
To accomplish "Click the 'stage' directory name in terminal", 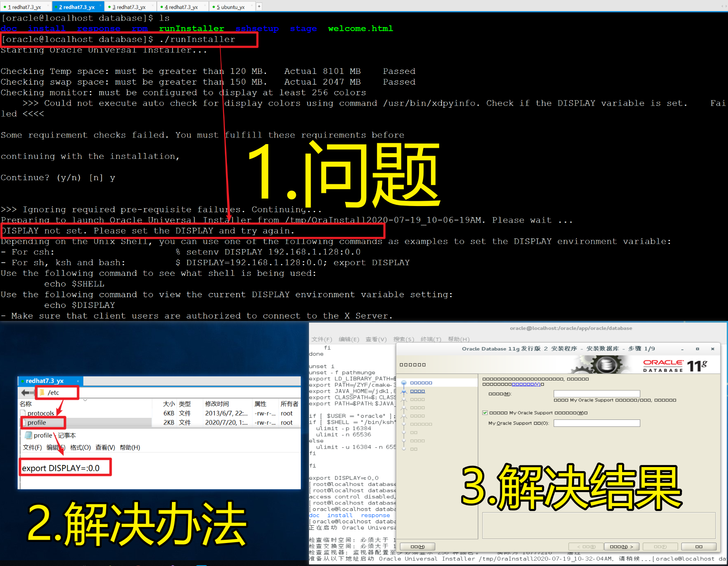I will tap(303, 28).
